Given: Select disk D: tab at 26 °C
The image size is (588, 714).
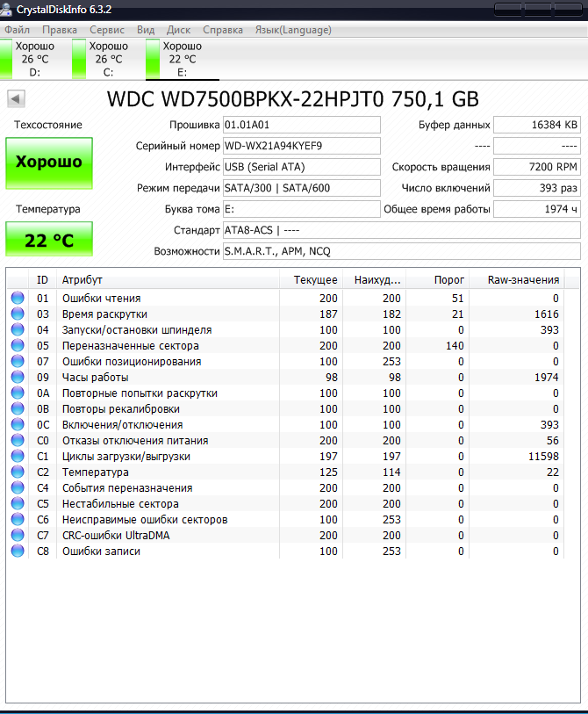Looking at the screenshot, I should tap(34, 59).
